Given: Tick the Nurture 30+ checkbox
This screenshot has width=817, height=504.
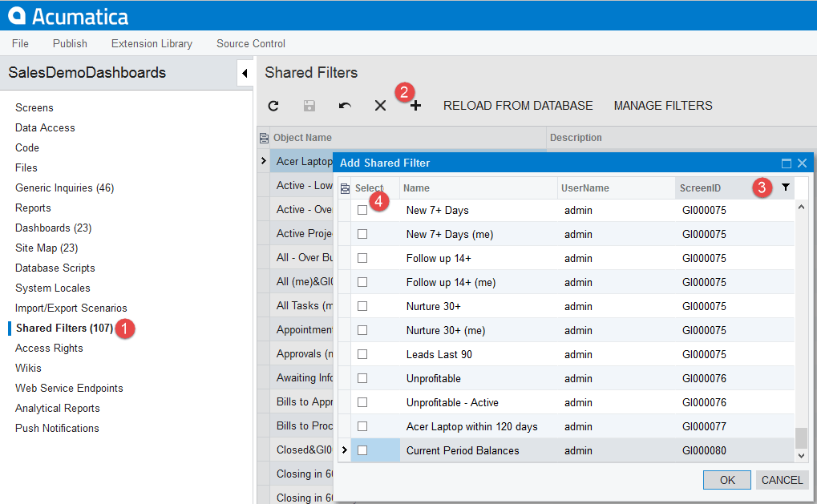Looking at the screenshot, I should pos(362,306).
